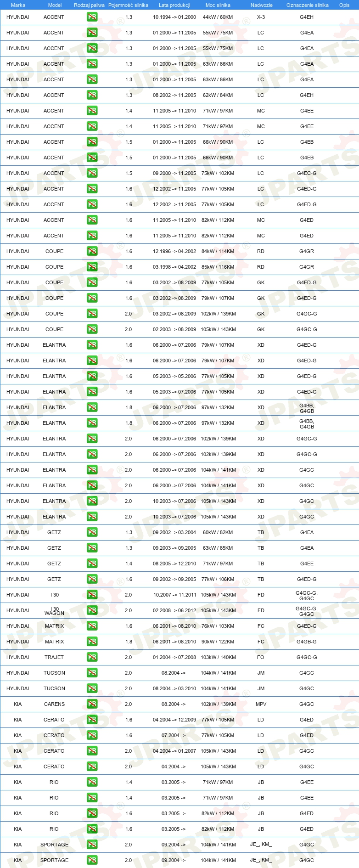Click the Marka column header
Image resolution: width=359 pixels, height=868 pixels.
(18, 5)
